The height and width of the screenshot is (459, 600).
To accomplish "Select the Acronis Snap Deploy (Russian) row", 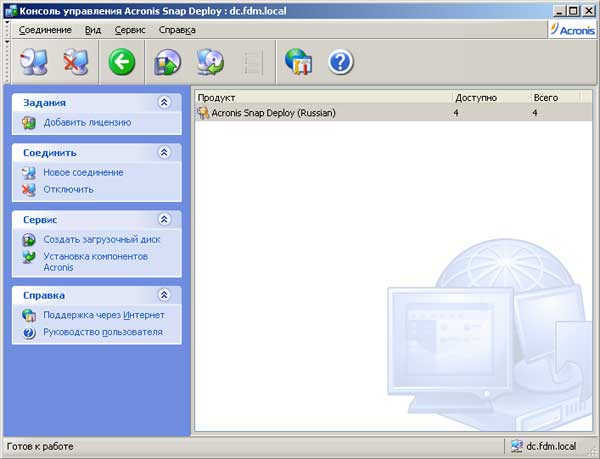I will pos(393,113).
